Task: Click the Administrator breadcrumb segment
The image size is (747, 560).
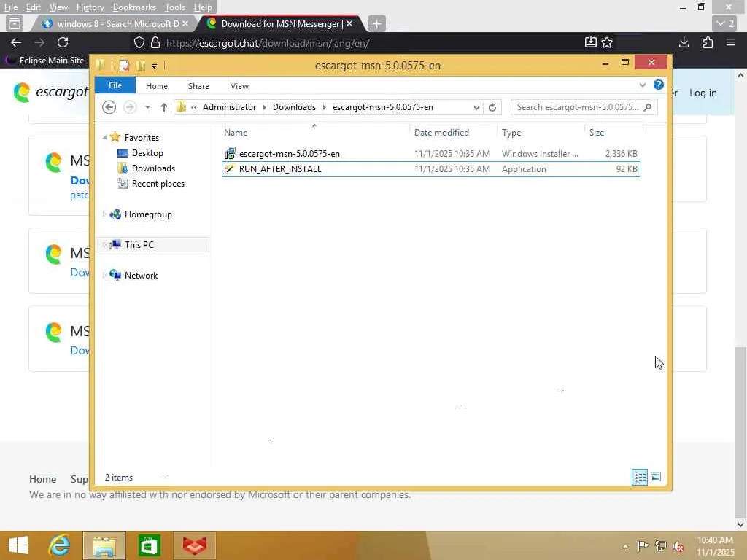Action: coord(229,107)
